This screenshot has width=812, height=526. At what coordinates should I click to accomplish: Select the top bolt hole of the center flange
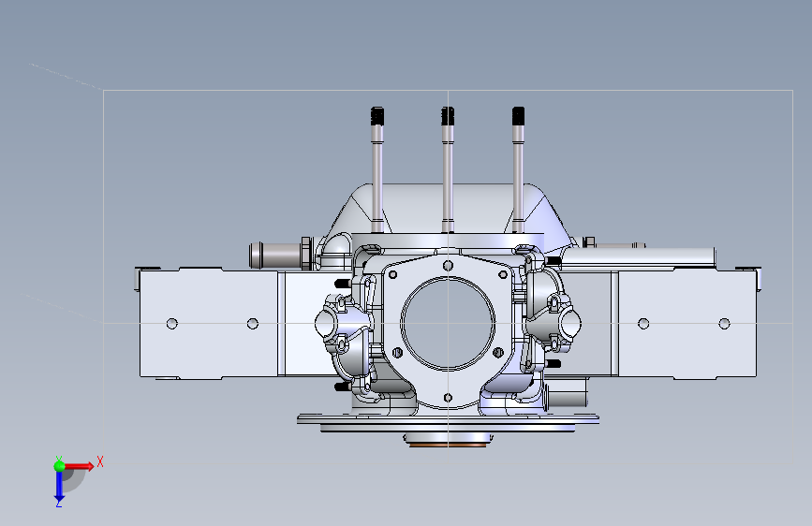(x=448, y=266)
